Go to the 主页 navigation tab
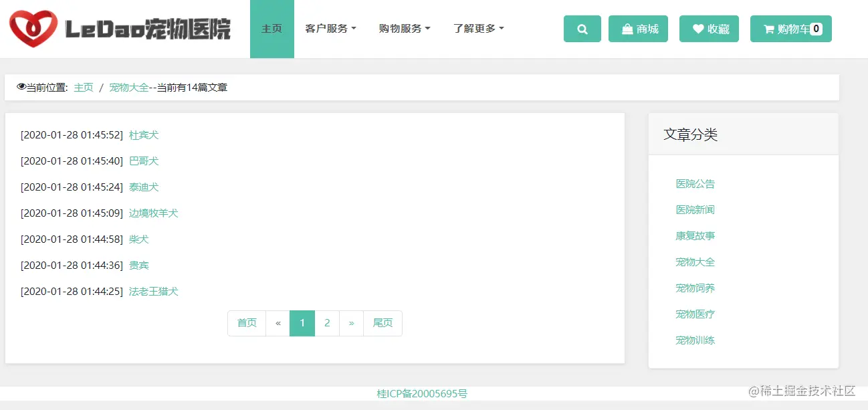This screenshot has height=410, width=868. [272, 29]
